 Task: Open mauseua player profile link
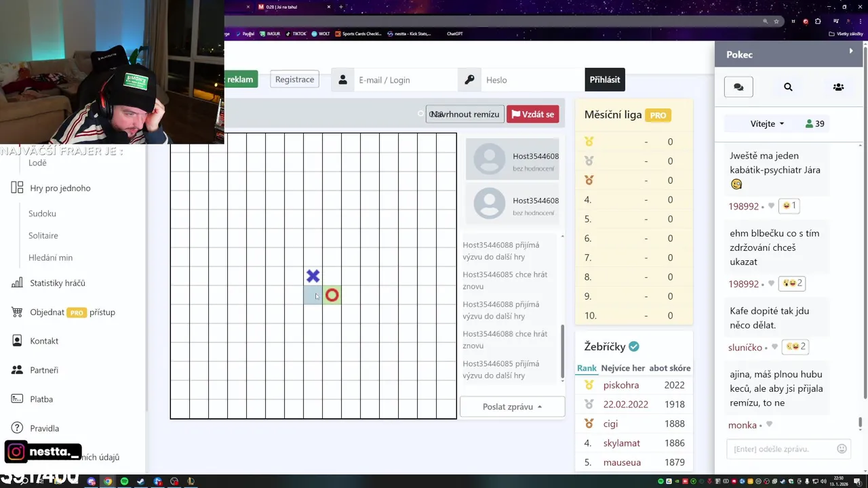click(x=622, y=462)
